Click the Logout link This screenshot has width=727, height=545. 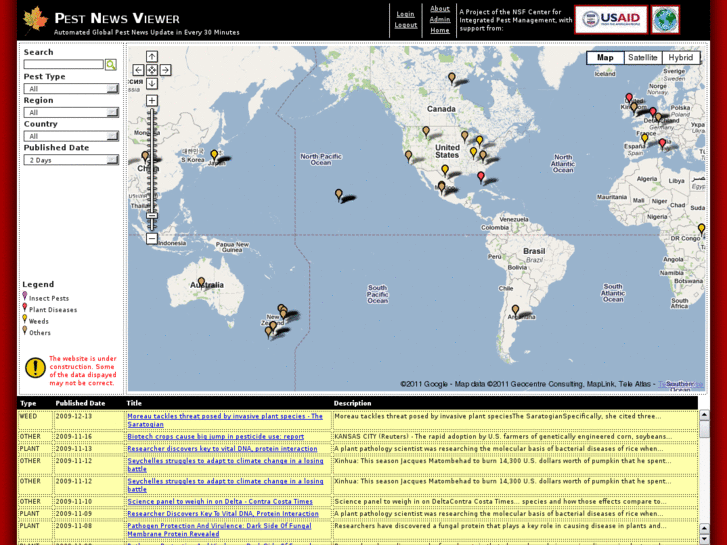pos(406,25)
